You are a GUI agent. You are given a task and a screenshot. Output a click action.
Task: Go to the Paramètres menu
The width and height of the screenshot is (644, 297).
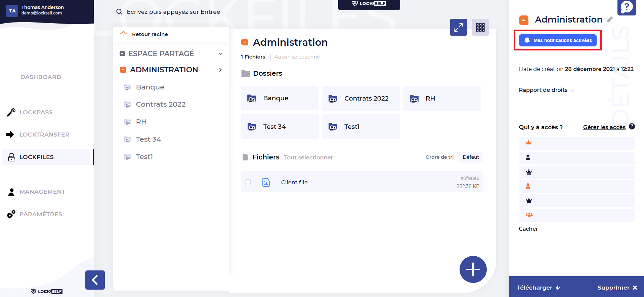(x=41, y=214)
